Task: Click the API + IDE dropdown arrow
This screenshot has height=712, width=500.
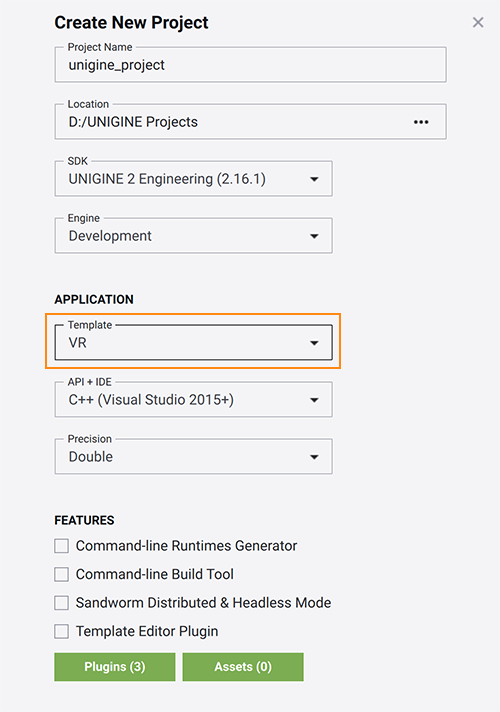Action: [314, 400]
